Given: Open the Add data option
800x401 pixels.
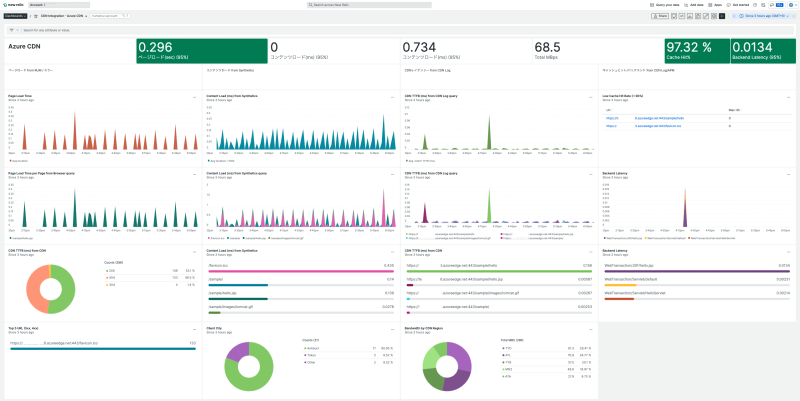Looking at the screenshot, I should pyautogui.click(x=694, y=5).
